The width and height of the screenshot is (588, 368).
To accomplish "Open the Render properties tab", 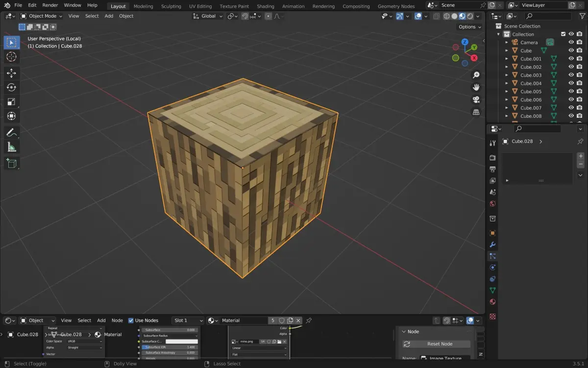I will (492, 158).
